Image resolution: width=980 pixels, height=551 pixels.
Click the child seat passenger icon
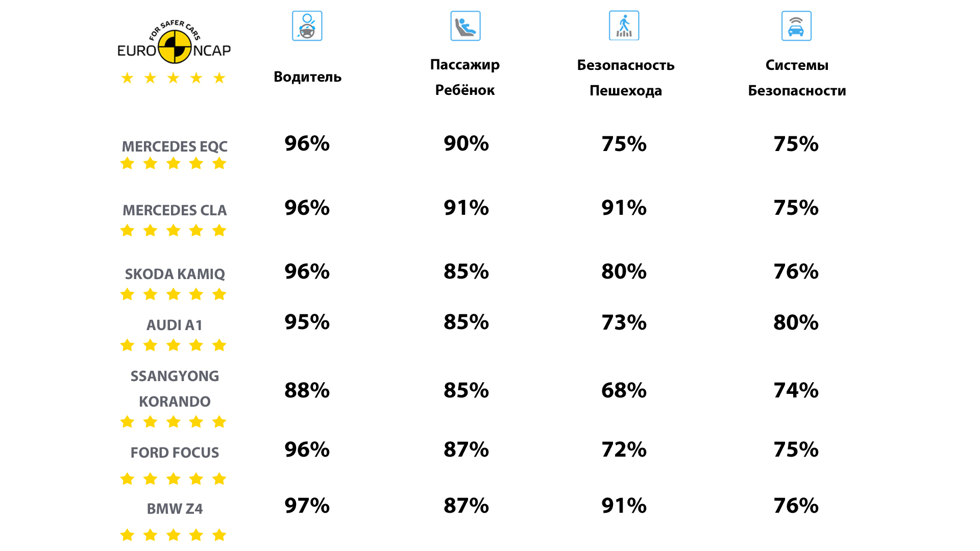(465, 26)
